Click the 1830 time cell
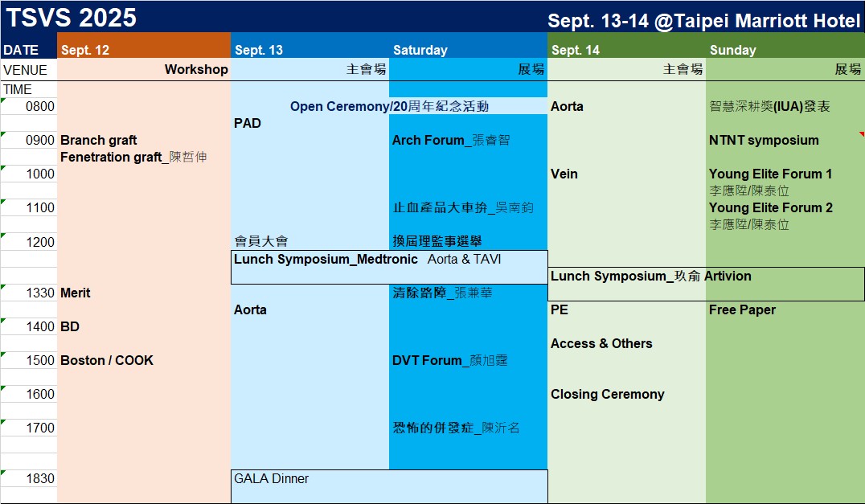 click(29, 478)
